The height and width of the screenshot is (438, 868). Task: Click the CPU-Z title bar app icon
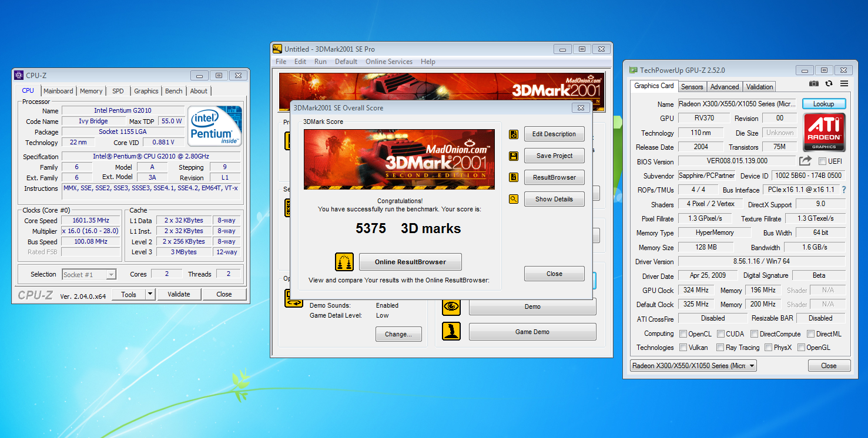click(19, 75)
